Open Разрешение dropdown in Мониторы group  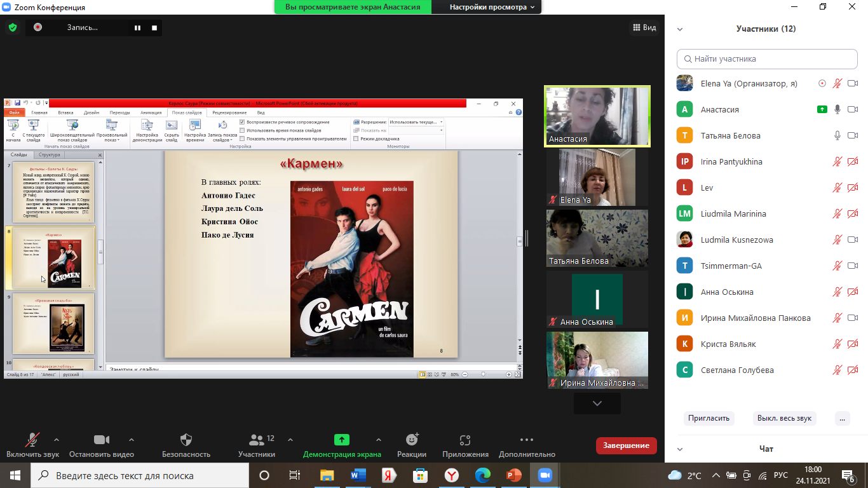coord(416,121)
